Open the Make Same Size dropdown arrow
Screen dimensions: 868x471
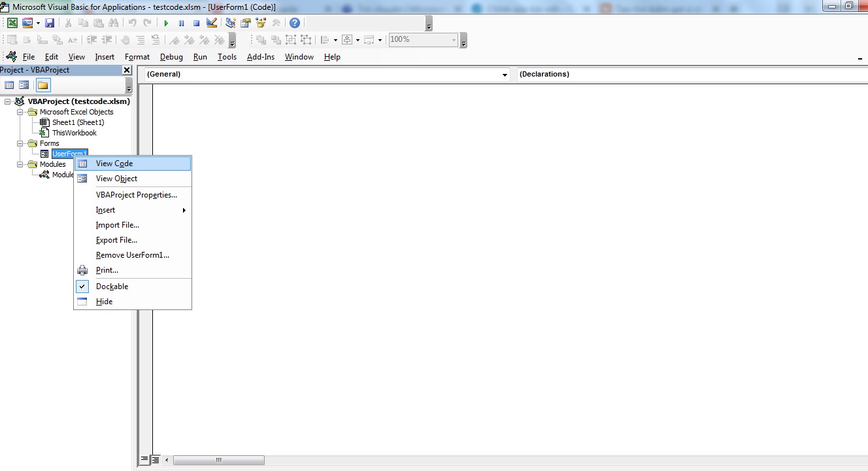(380, 40)
